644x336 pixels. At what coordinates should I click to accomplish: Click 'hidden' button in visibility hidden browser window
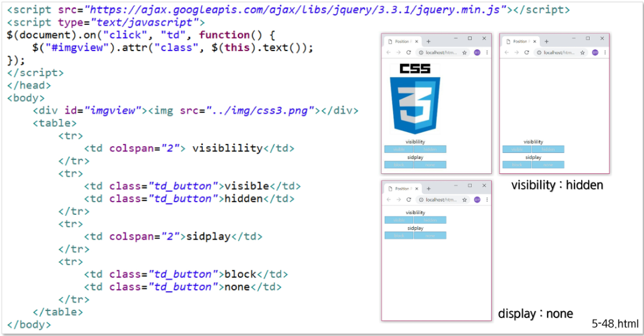point(548,149)
